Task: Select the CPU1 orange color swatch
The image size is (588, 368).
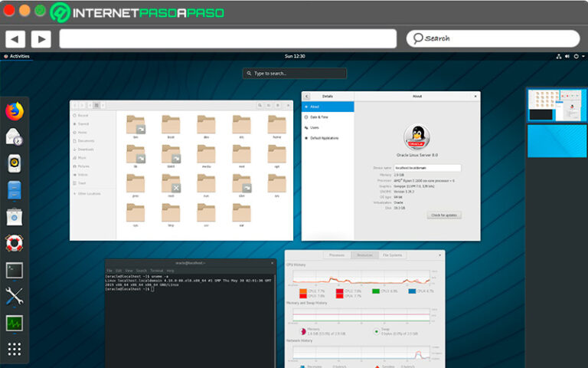Action: pyautogui.click(x=302, y=291)
